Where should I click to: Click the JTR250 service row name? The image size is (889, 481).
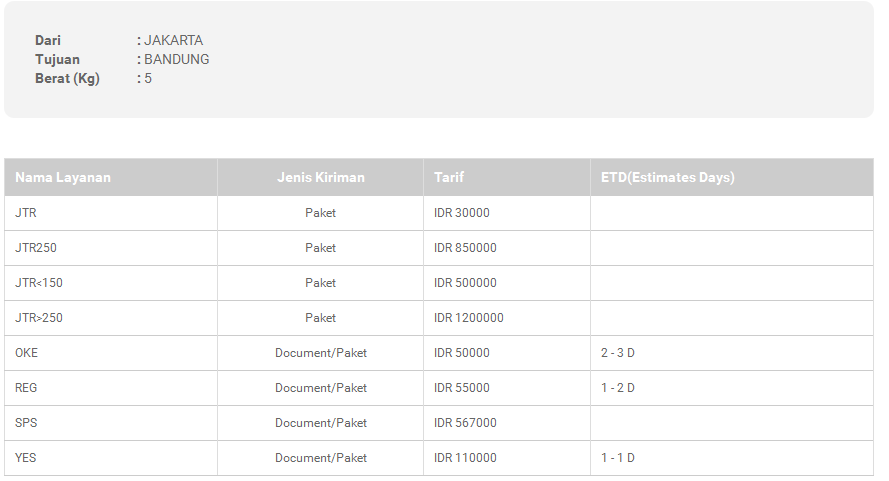coord(36,248)
